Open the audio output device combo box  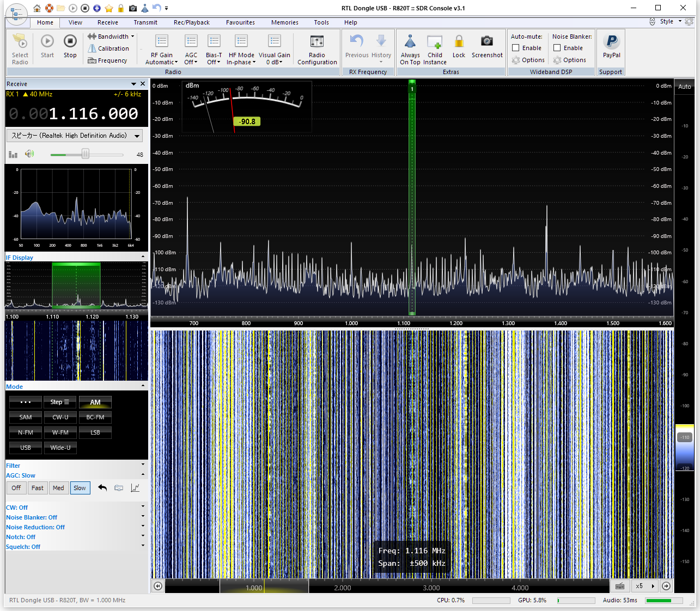[x=75, y=136]
